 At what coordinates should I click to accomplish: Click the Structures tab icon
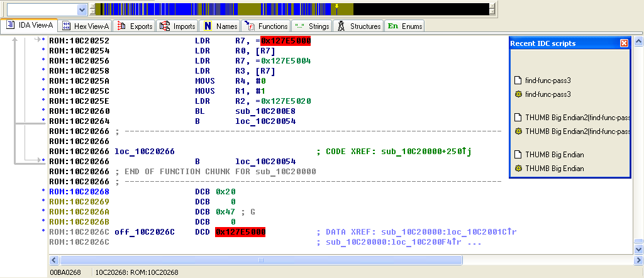click(341, 26)
